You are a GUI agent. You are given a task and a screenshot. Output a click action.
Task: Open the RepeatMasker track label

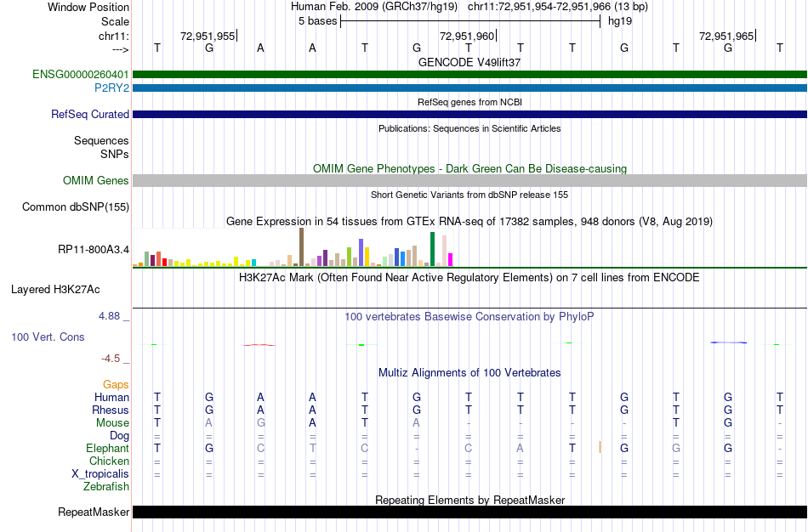point(94,512)
